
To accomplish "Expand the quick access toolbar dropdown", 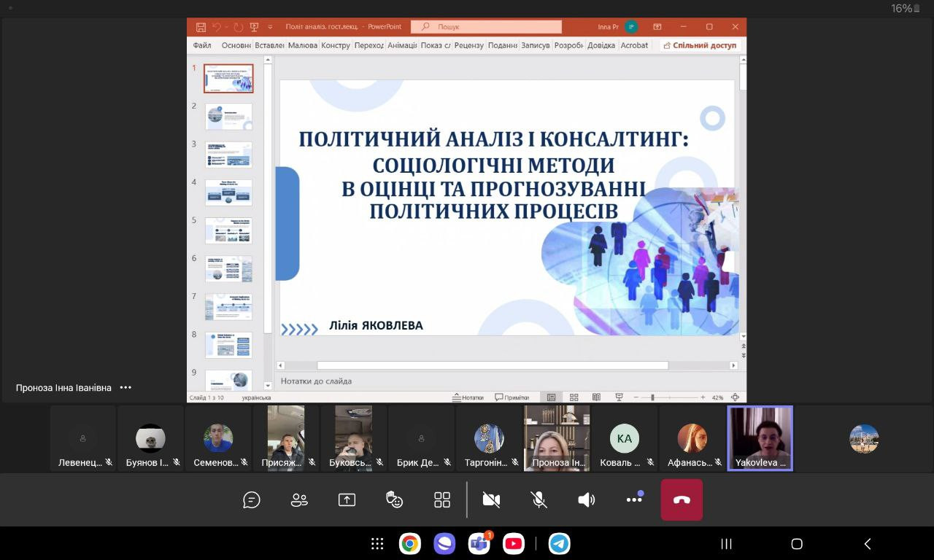I will tap(270, 27).
